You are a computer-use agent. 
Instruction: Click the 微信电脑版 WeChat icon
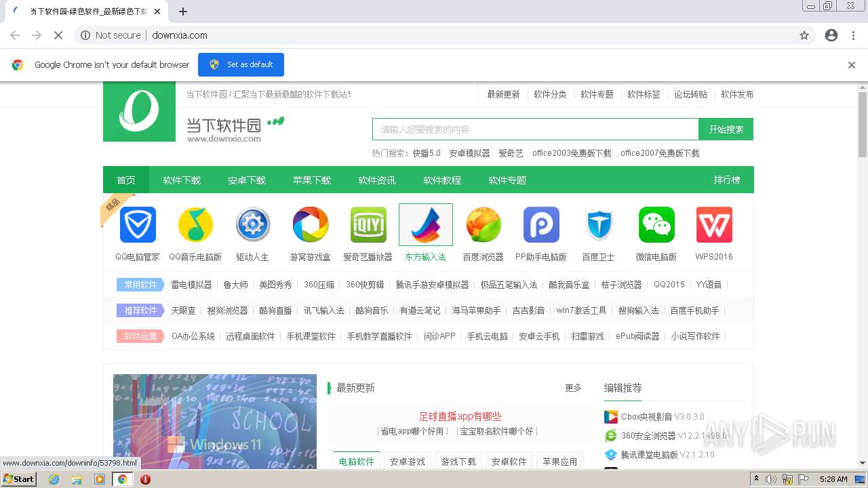point(656,225)
